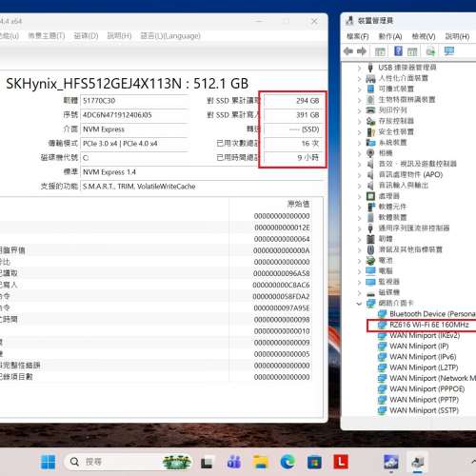Viewport: 476px width, 476px height.
Task: Open Microsoft Store from the taskbar
Action: tap(314, 462)
